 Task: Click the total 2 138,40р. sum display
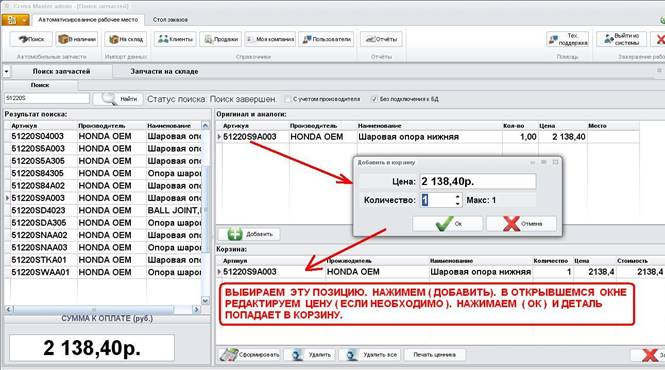[x=92, y=348]
